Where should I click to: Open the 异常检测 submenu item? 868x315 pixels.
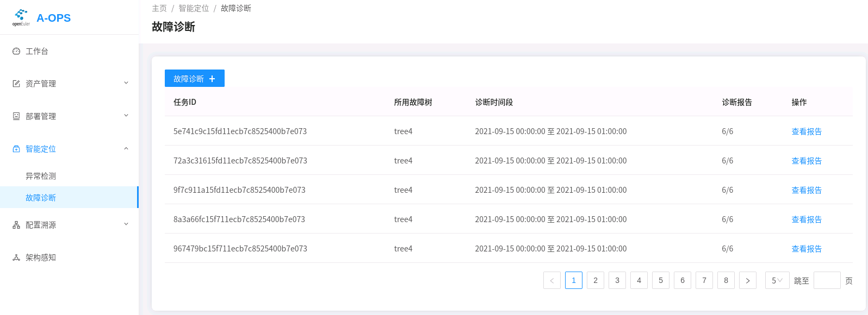click(41, 176)
